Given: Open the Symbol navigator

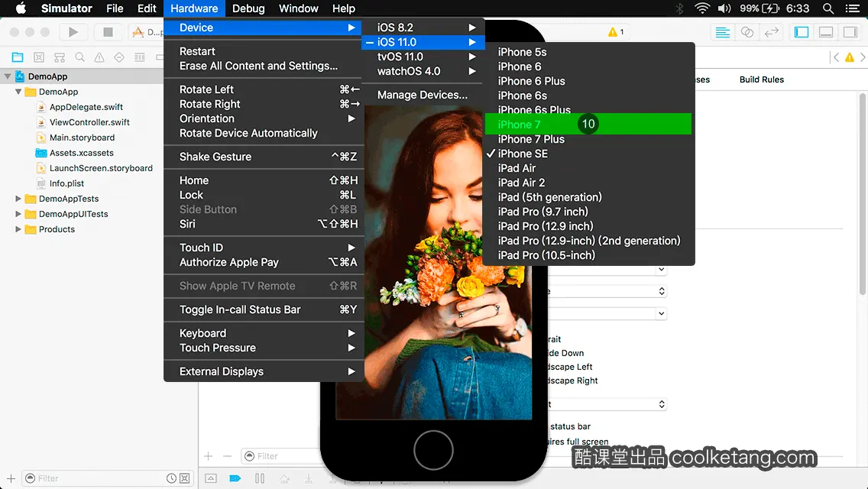Looking at the screenshot, I should pyautogui.click(x=60, y=57).
